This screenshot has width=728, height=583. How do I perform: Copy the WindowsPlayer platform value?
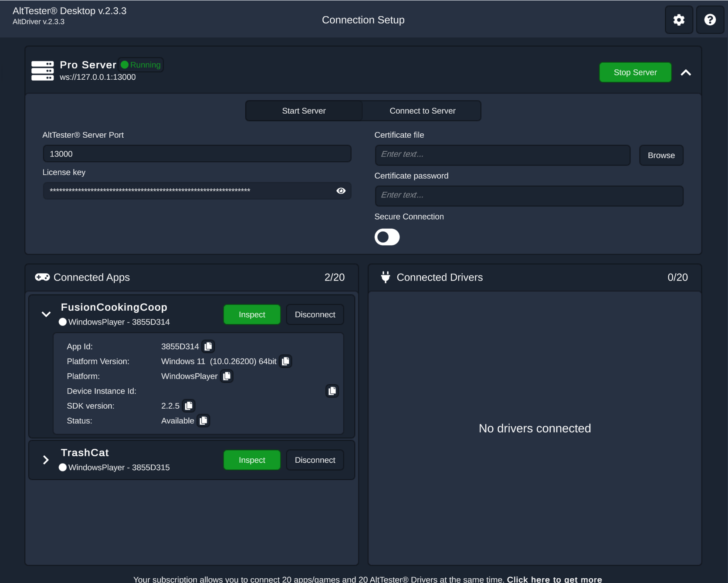227,376
